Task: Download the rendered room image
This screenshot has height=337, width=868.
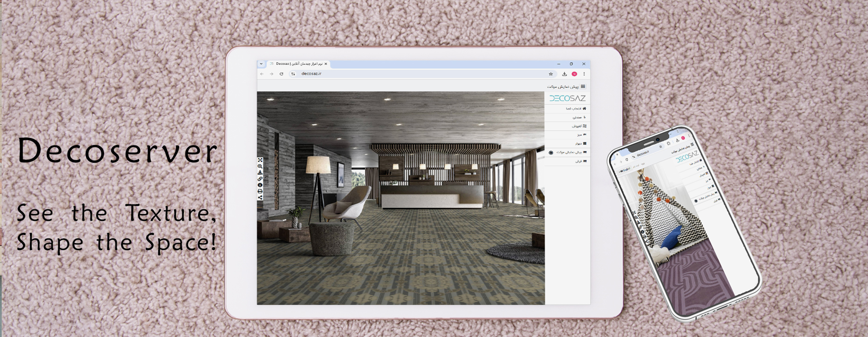Action: pyautogui.click(x=260, y=172)
